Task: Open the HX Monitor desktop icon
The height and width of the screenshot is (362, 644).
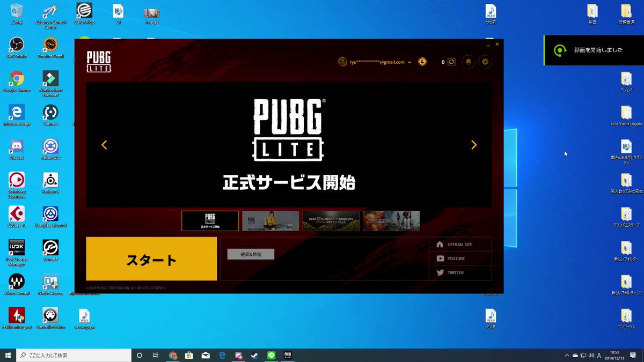Action: pos(17,318)
